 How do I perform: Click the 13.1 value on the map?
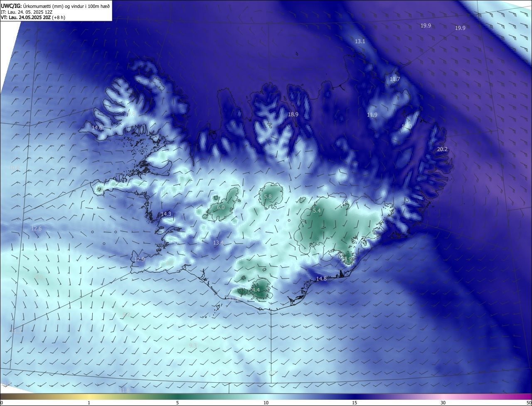click(360, 42)
